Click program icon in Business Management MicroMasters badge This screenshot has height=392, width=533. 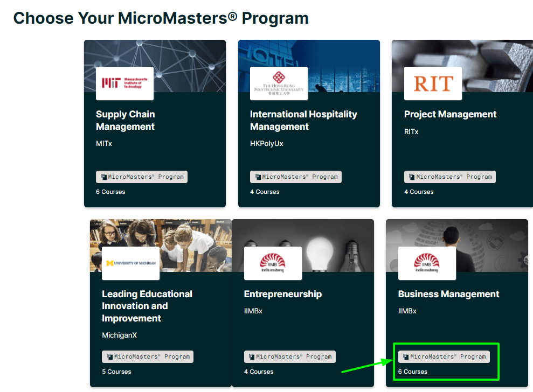coord(406,356)
